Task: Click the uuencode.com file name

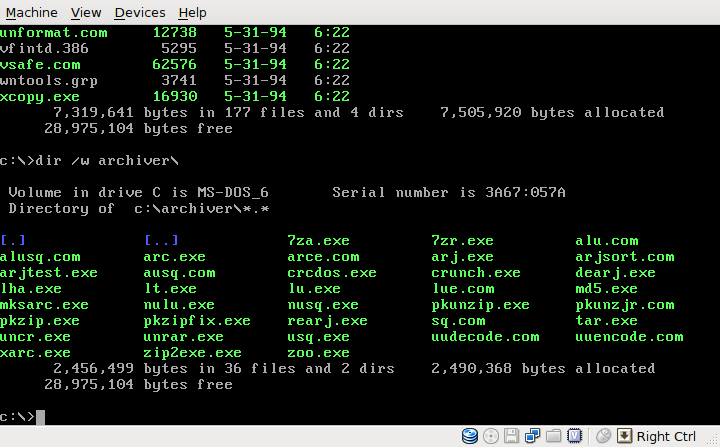Action: (x=630, y=337)
